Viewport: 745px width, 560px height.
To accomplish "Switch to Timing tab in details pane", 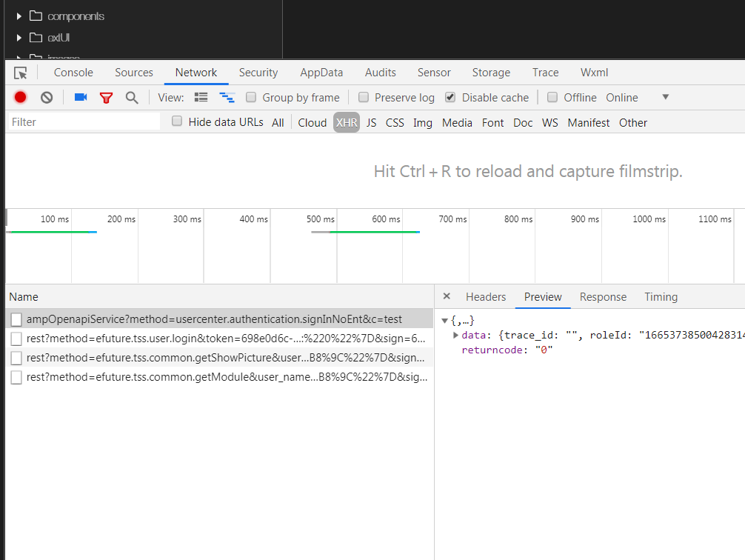I will 661,296.
